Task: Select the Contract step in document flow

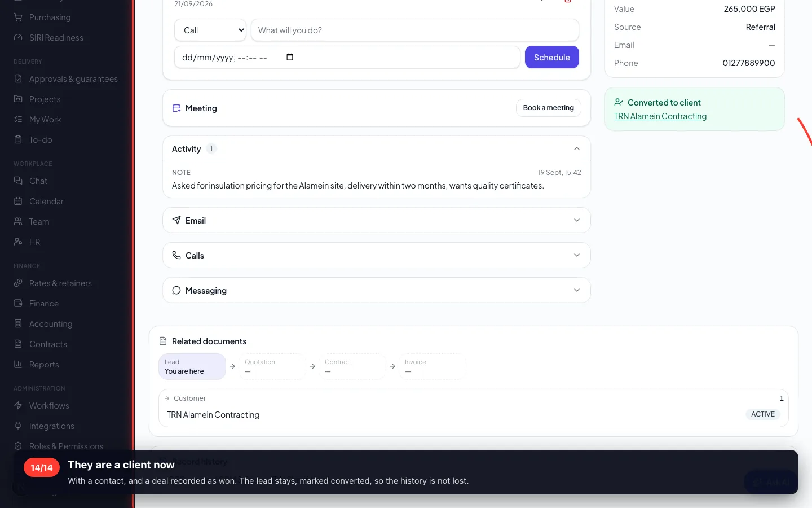Action: point(352,366)
